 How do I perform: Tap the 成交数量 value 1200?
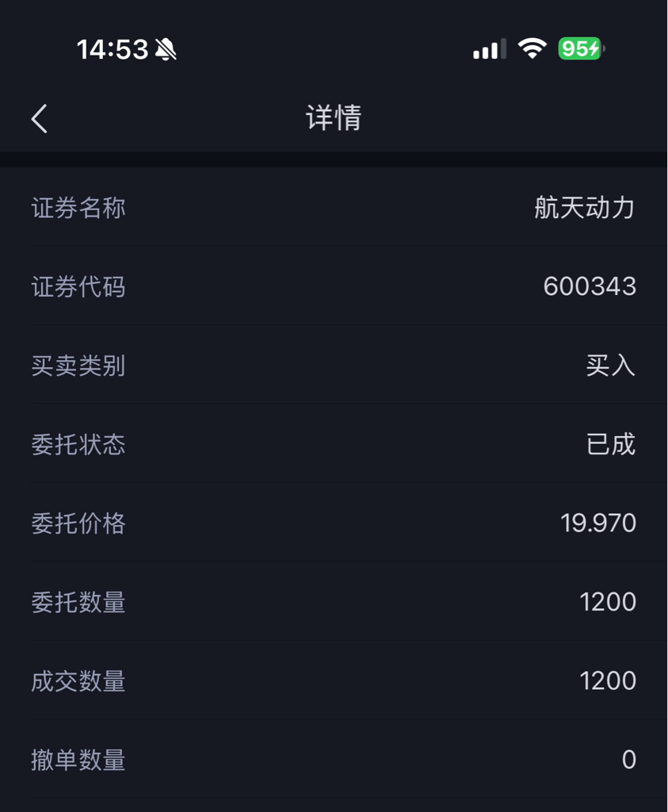608,680
